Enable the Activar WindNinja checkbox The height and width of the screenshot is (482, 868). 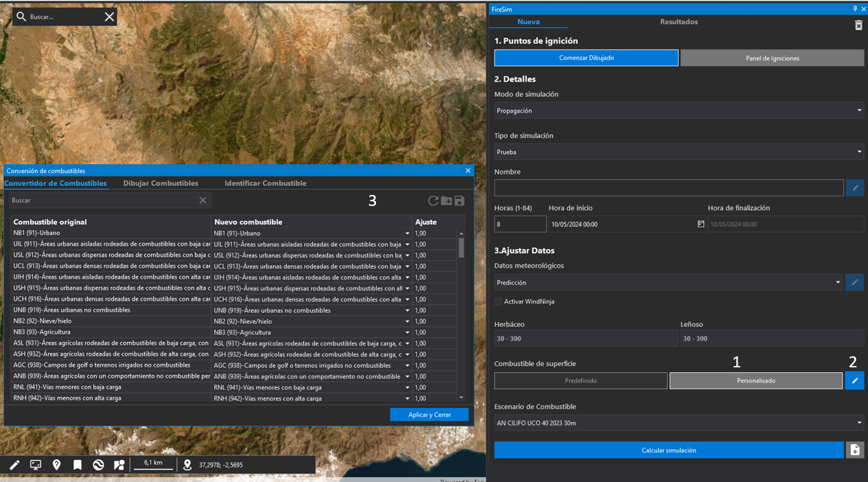pyautogui.click(x=498, y=301)
